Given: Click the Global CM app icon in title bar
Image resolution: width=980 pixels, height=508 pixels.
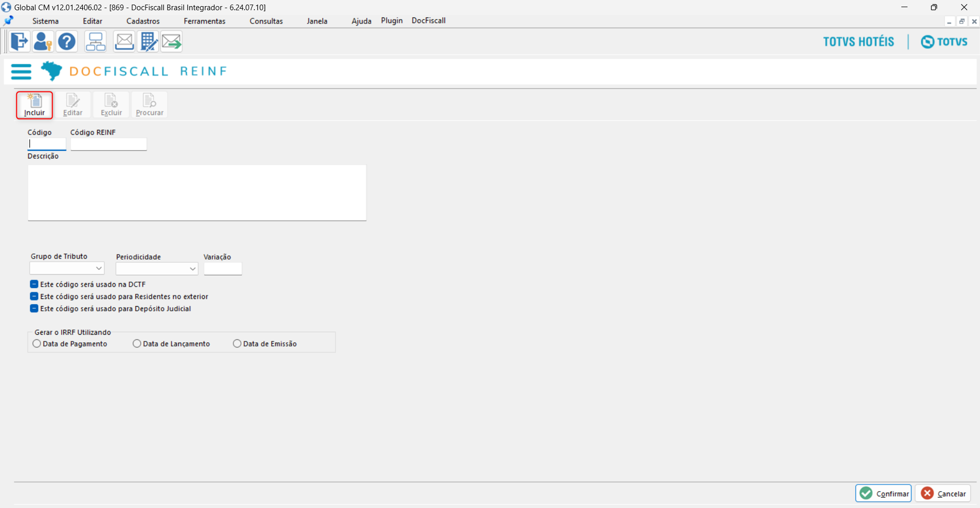Looking at the screenshot, I should 6,7.
